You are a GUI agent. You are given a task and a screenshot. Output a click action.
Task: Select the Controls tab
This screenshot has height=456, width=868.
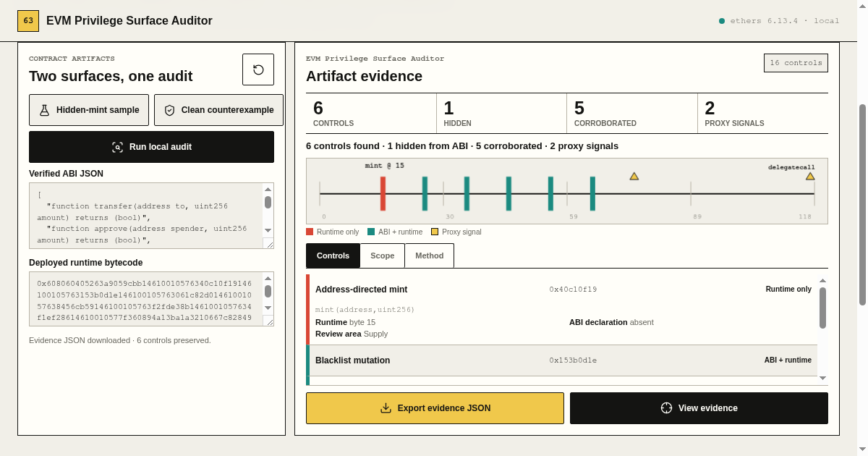pos(333,256)
